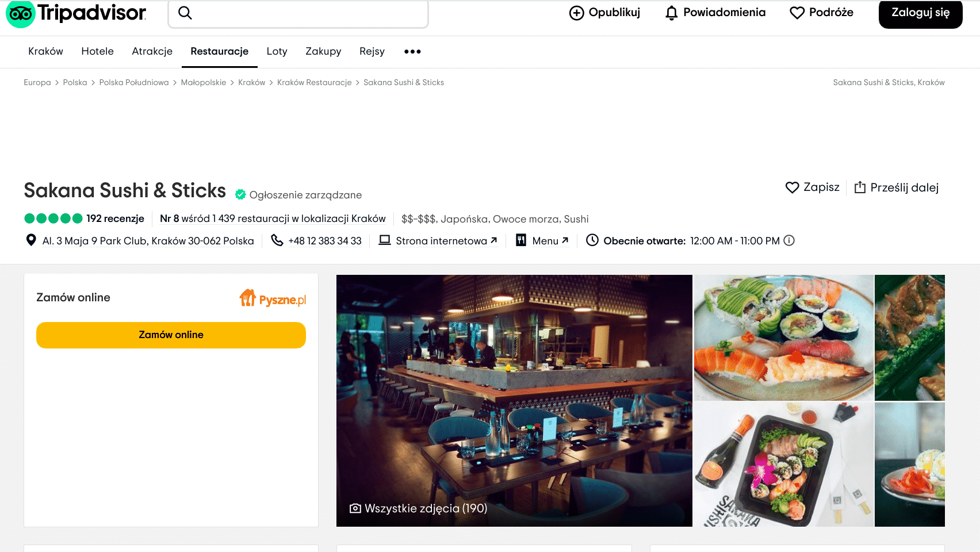Click the clock opening hours icon
This screenshot has width=980, height=552.
(592, 240)
